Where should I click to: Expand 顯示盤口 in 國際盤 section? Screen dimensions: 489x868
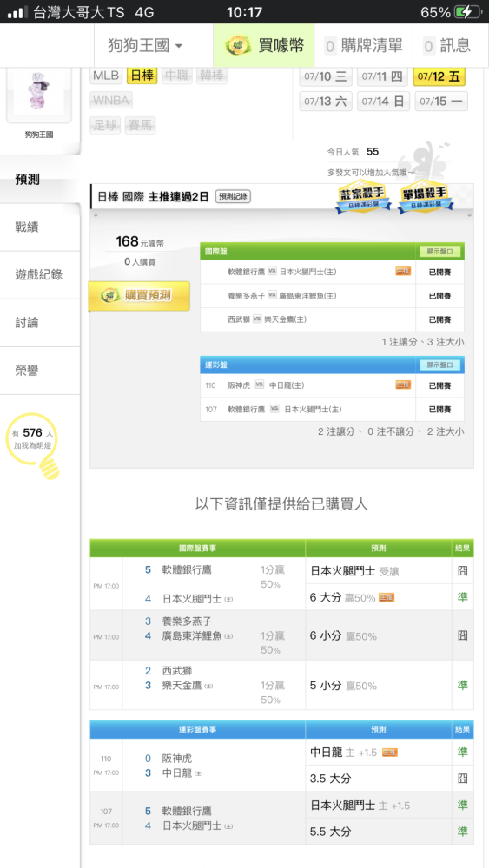(x=439, y=252)
